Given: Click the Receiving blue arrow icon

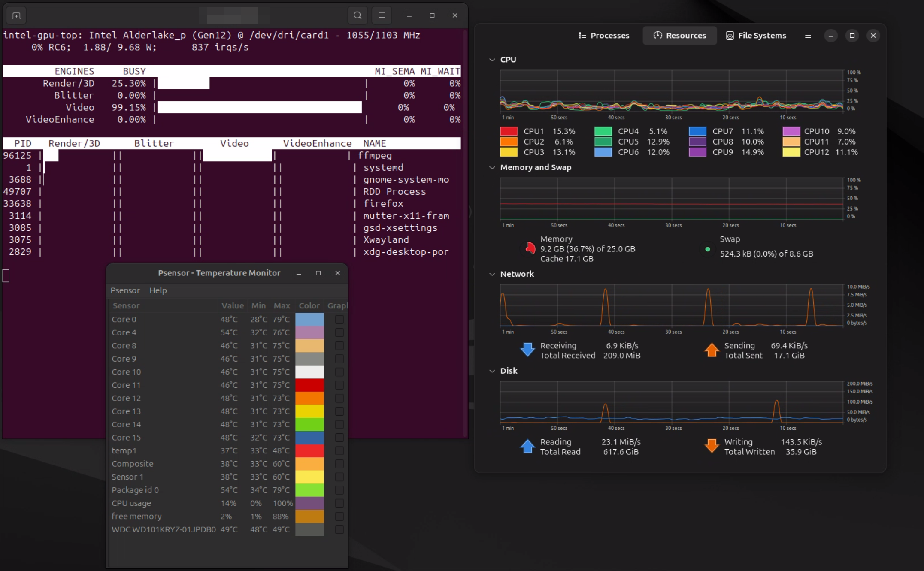Looking at the screenshot, I should pos(527,350).
